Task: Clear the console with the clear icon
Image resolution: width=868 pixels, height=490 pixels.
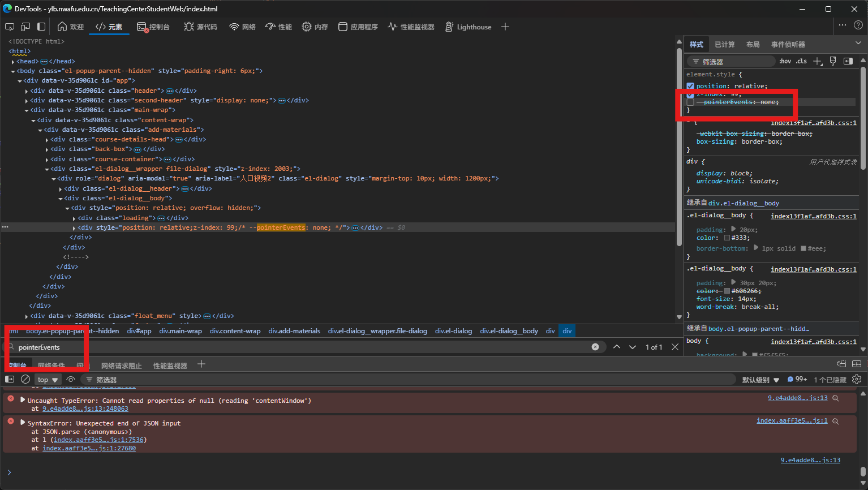Action: (x=25, y=379)
